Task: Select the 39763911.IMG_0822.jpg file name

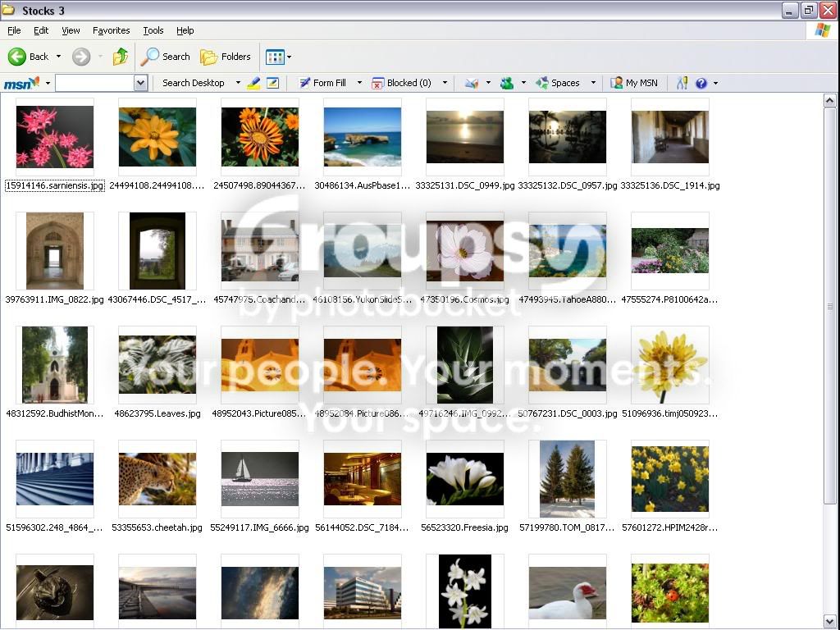Action: (55, 299)
